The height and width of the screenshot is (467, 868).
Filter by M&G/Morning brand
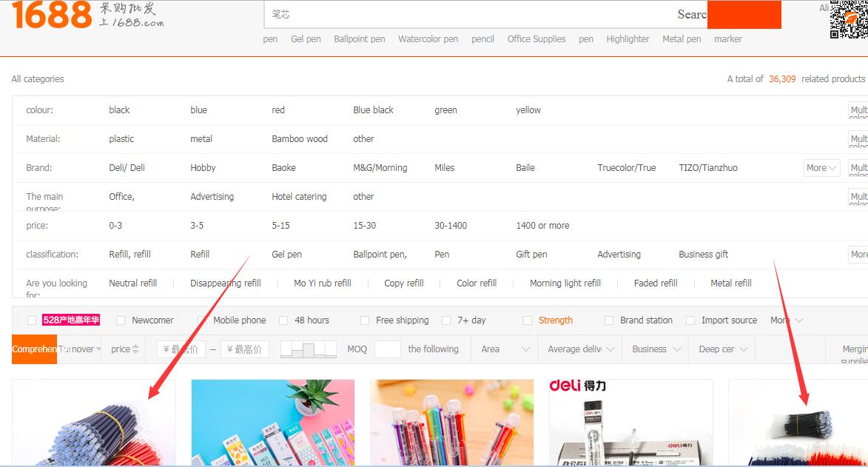380,168
